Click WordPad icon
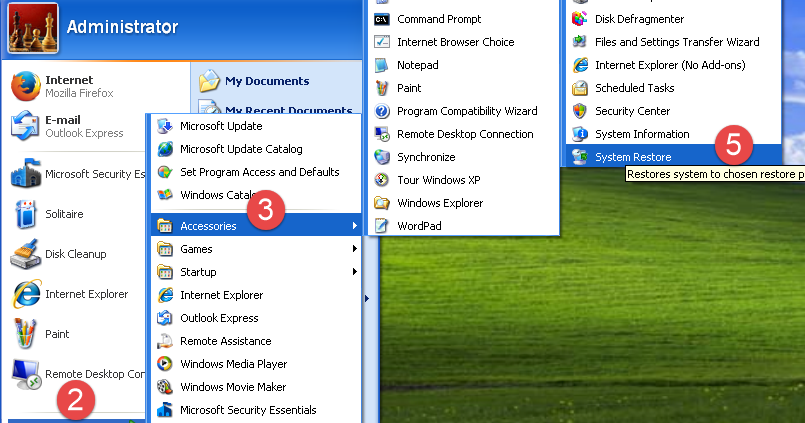Image resolution: width=805 pixels, height=423 pixels. point(381,226)
